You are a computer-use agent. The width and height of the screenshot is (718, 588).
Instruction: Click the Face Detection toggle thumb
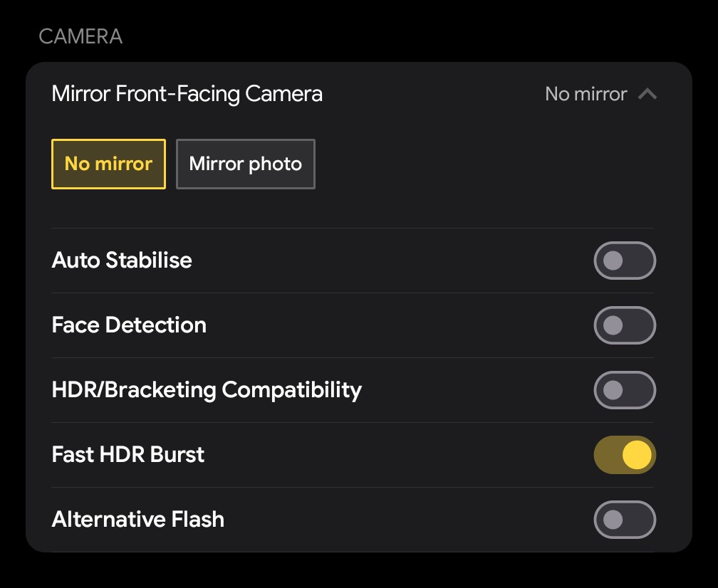click(614, 325)
